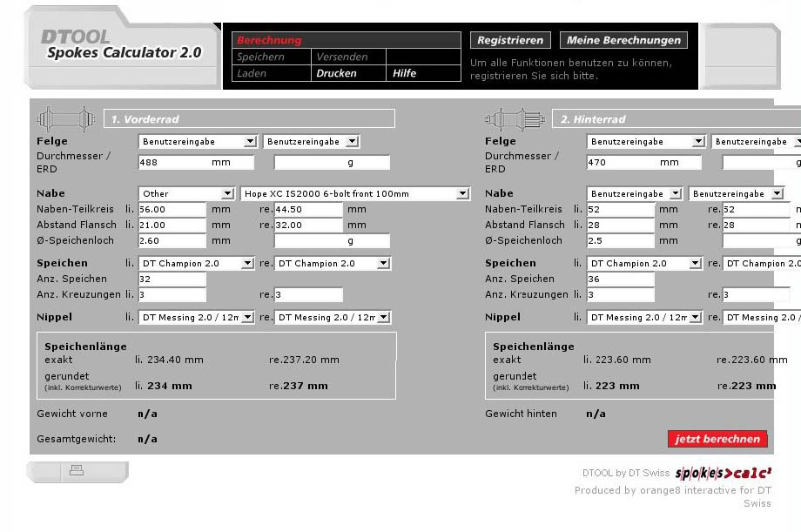Open the first front wheel Felge dropdown
This screenshot has height=532, width=801.
coord(197,141)
